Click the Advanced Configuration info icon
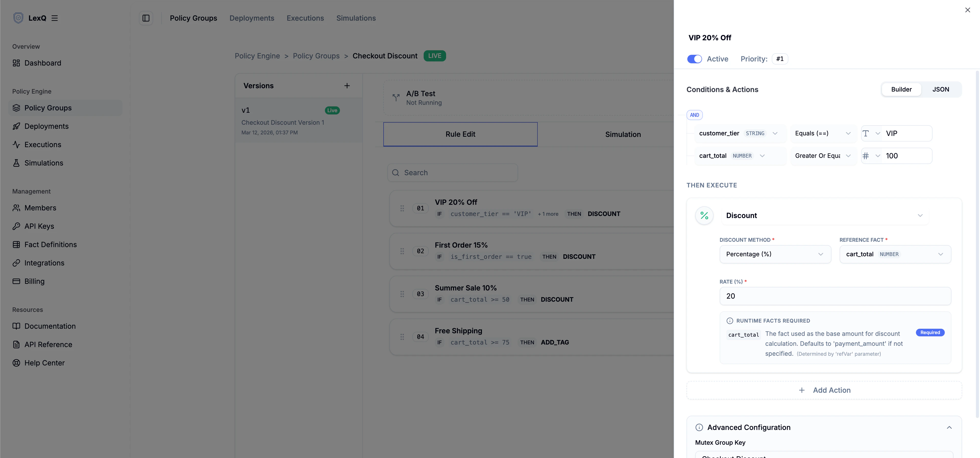Image resolution: width=980 pixels, height=458 pixels. [699, 427]
